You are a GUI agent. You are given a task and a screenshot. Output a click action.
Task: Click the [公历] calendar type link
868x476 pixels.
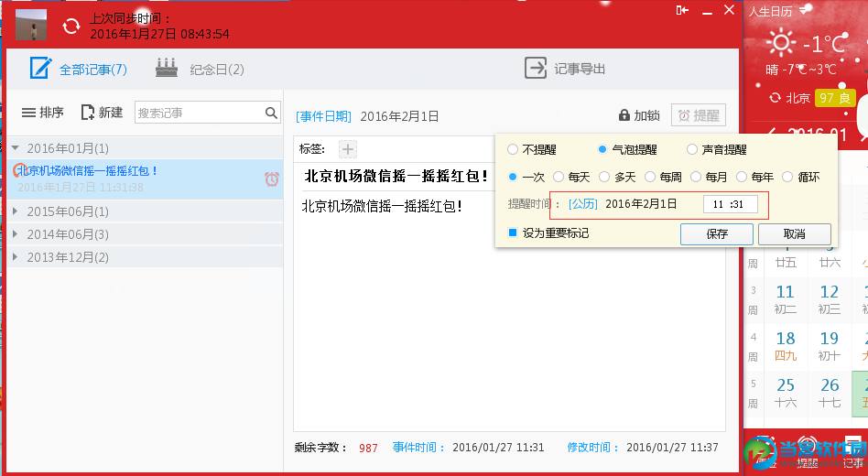pyautogui.click(x=583, y=204)
